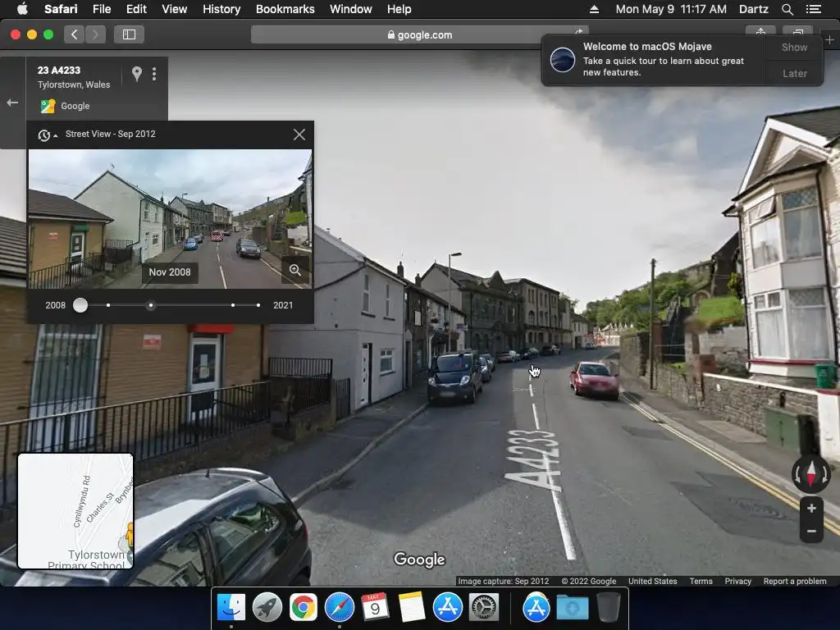Open the History menu
The image size is (840, 630).
(221, 9)
